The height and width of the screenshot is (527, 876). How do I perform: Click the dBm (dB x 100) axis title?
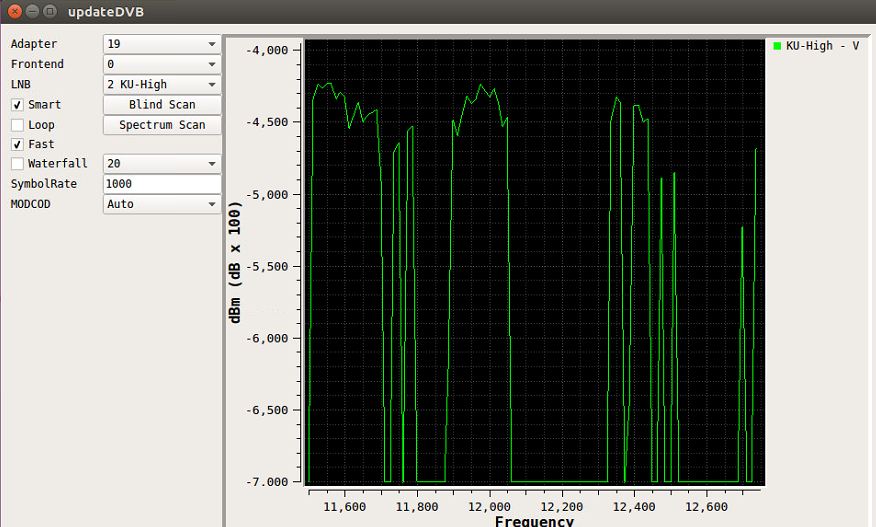coord(235,263)
